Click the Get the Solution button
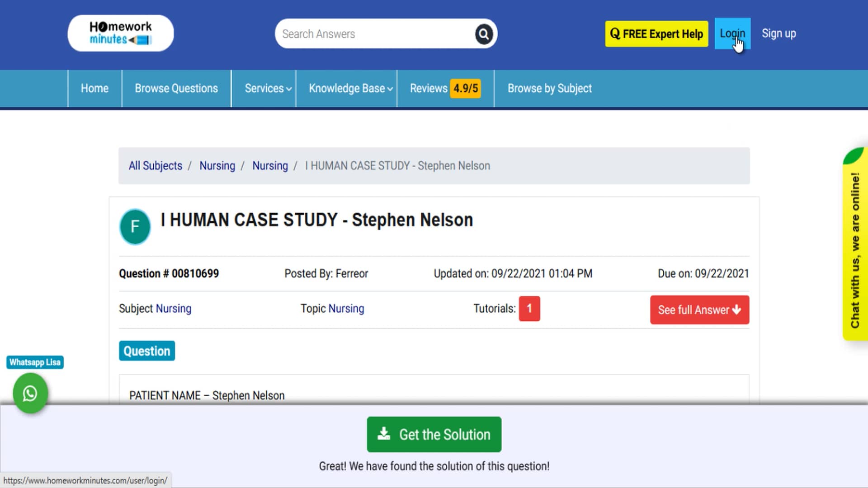Viewport: 868px width, 488px height. point(434,434)
